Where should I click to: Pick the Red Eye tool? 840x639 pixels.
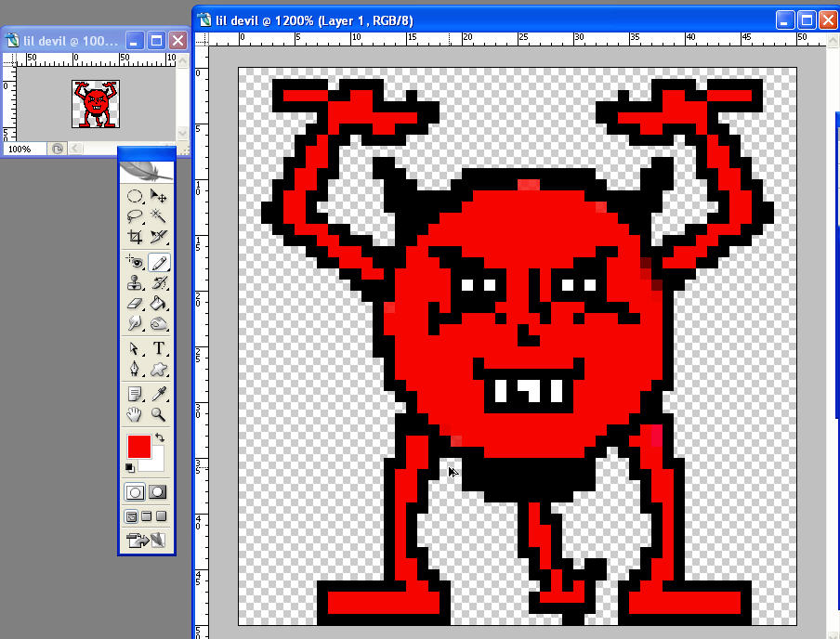pos(135,262)
